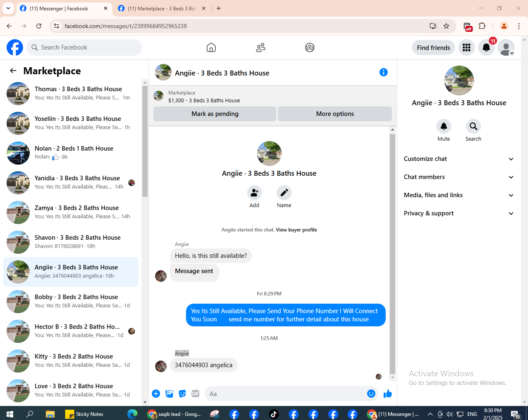Viewport: 528px width, 420px height.
Task: View site information icon in address bar
Action: click(x=57, y=26)
